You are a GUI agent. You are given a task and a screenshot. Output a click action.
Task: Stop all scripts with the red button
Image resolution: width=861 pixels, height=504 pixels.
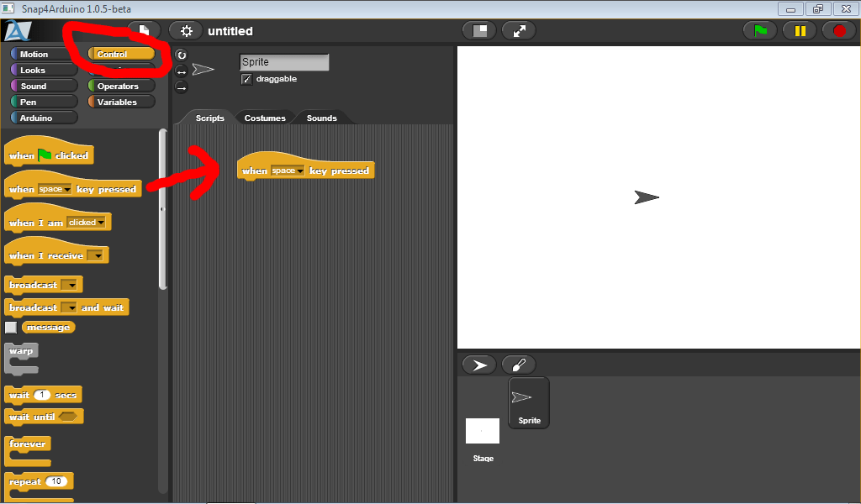839,31
